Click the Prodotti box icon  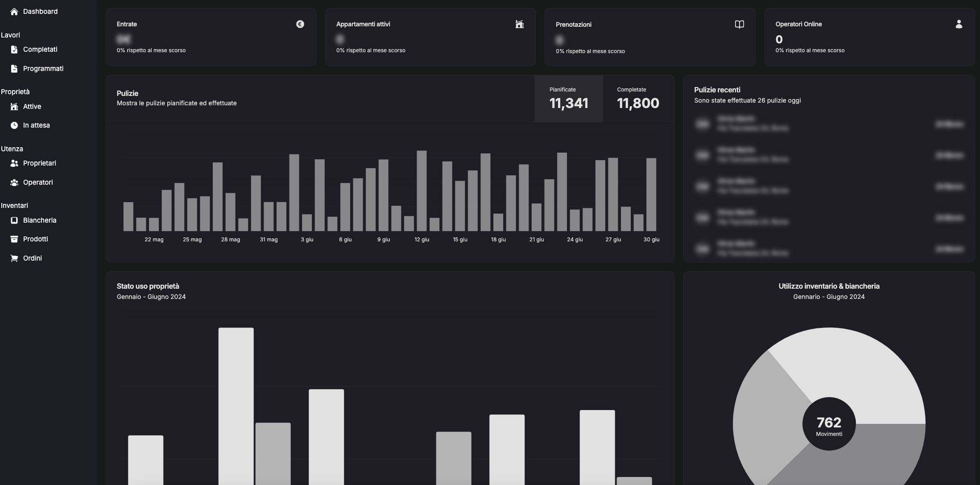point(14,239)
